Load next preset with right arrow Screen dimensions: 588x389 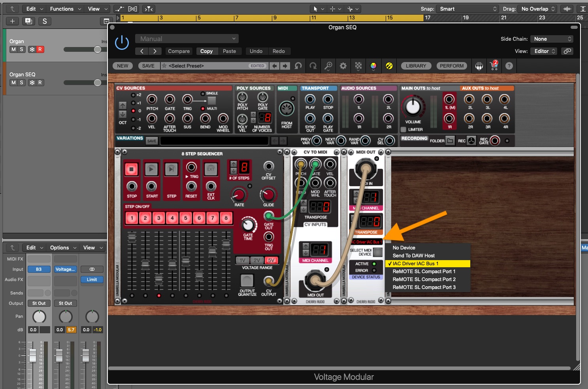coord(285,66)
